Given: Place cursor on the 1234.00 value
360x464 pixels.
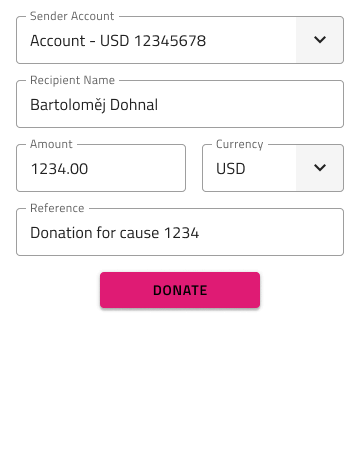Looking at the screenshot, I should pos(59,169).
